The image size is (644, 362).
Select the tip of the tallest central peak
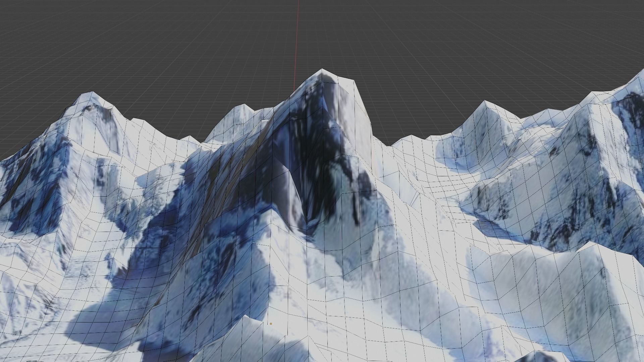[321, 69]
